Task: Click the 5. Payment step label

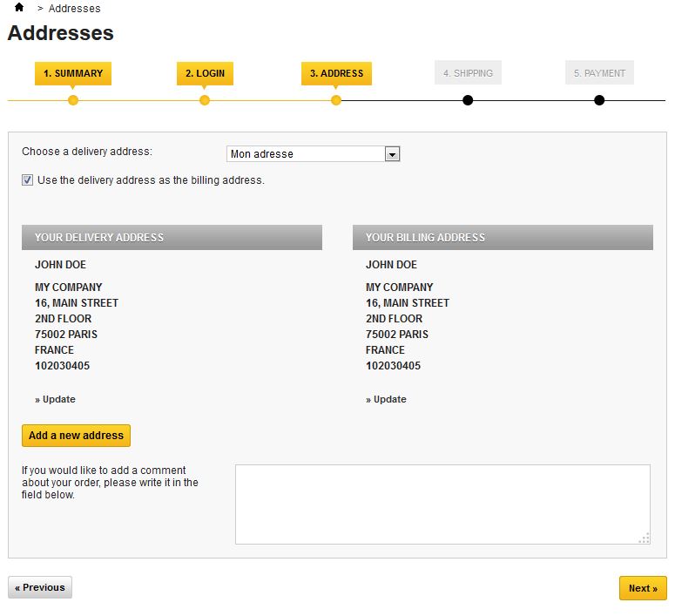Action: 600,73
